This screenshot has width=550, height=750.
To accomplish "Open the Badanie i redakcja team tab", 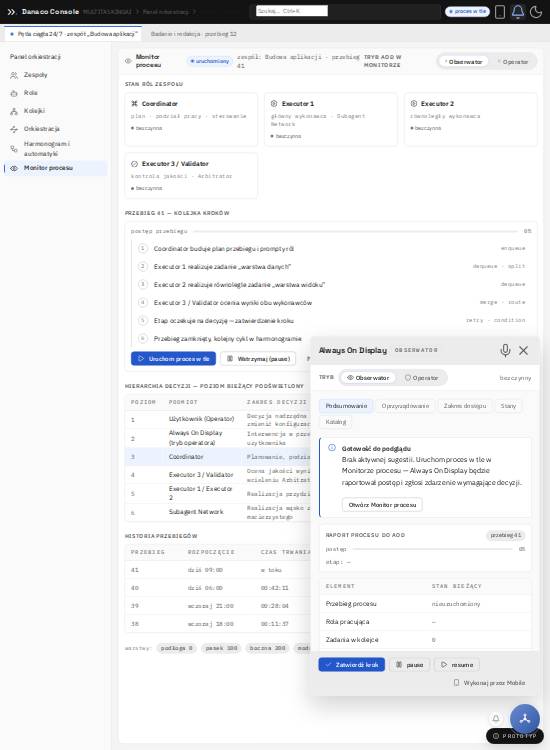I will pyautogui.click(x=193, y=34).
